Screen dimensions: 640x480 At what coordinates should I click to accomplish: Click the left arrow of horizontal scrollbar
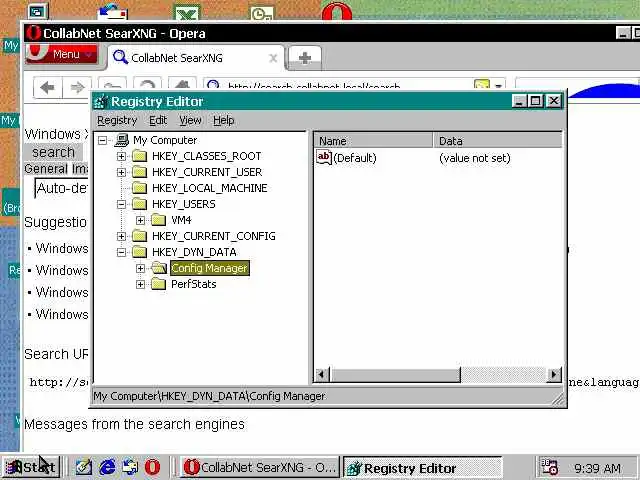[x=322, y=374]
